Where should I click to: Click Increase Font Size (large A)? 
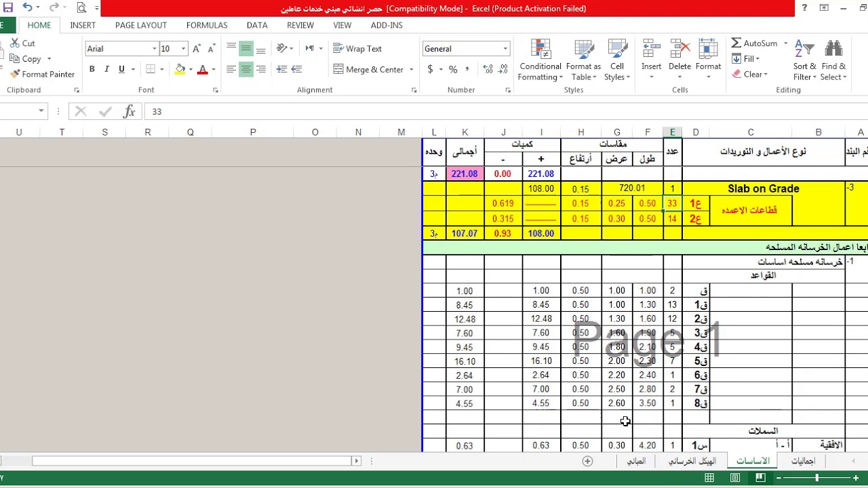pyautogui.click(x=197, y=49)
